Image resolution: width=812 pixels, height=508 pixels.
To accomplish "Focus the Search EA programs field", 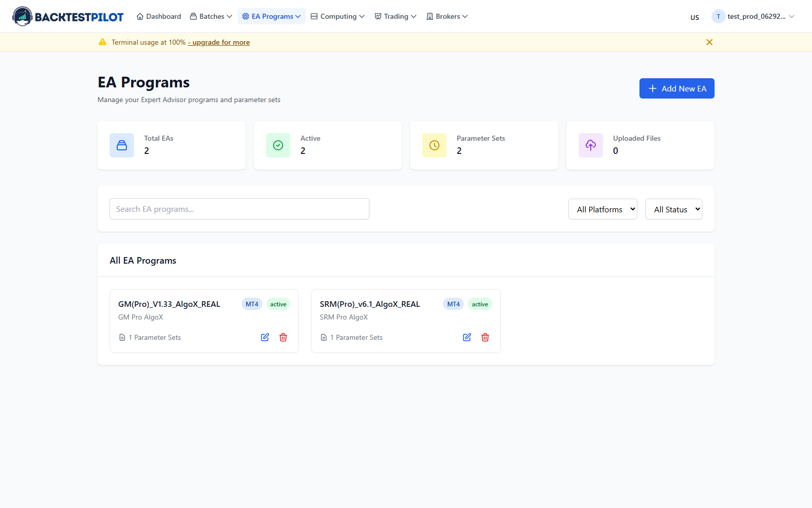I will (x=240, y=209).
